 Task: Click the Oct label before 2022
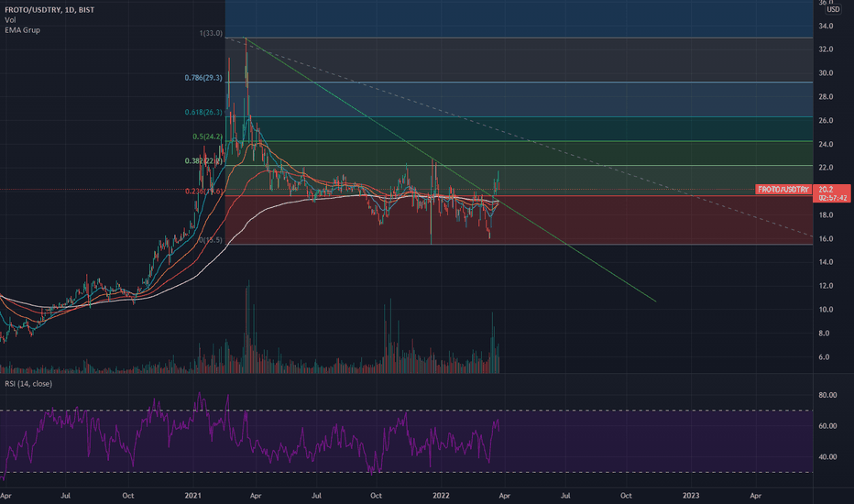click(x=376, y=496)
